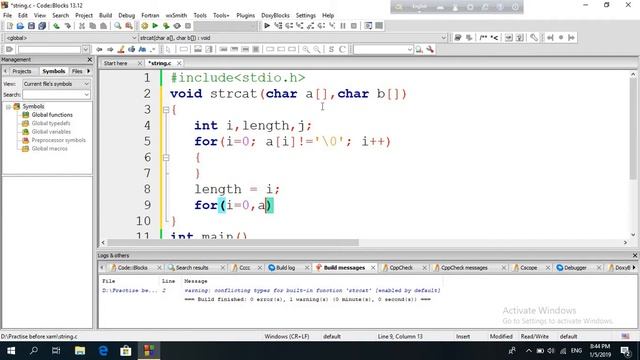Viewport: 640px width, 360px height.
Task: Switch to the Search results tab
Action: click(192, 268)
